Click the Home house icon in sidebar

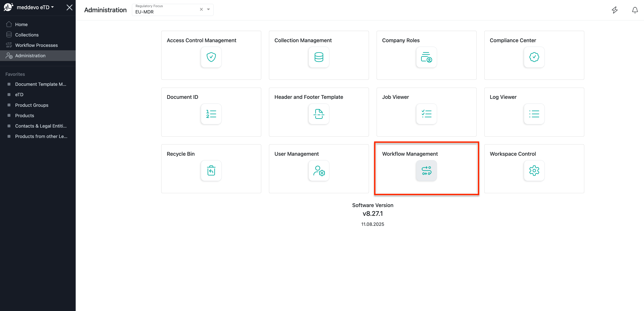click(x=9, y=24)
